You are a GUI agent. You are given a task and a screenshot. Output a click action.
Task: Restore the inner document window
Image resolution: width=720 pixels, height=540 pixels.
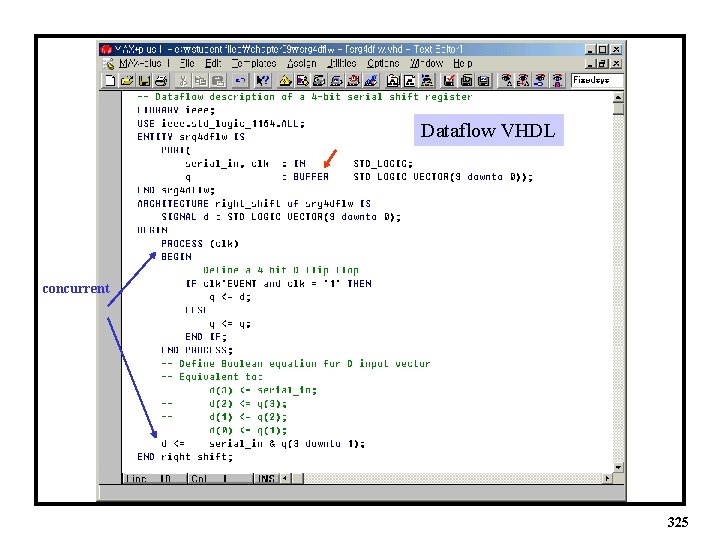pos(603,64)
